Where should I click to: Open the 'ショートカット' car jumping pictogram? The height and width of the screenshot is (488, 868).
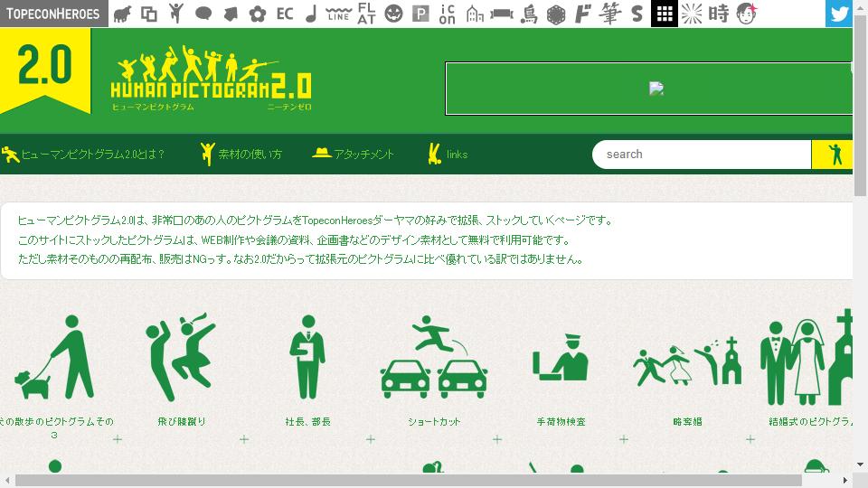coord(434,357)
